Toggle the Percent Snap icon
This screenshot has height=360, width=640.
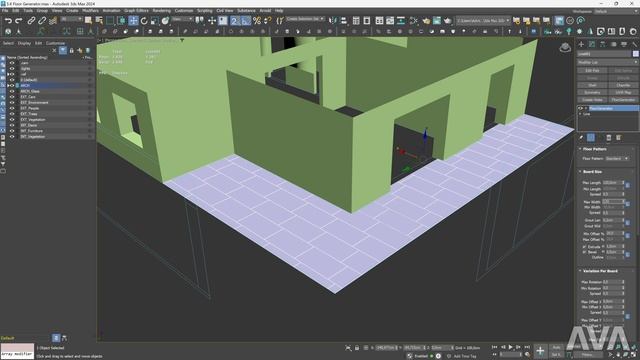coord(257,20)
